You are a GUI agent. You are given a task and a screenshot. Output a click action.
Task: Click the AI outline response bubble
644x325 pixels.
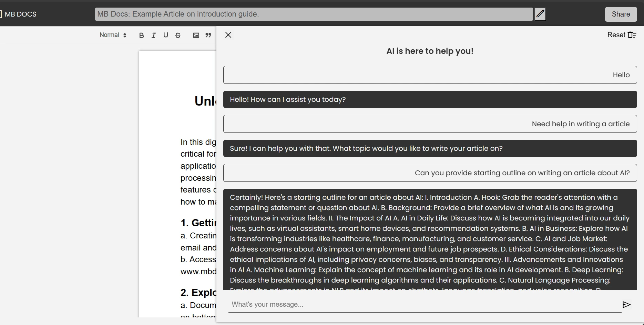(430, 239)
